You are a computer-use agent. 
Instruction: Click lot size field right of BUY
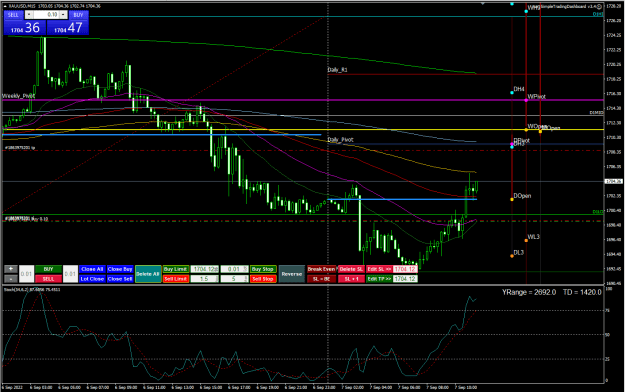click(x=70, y=274)
